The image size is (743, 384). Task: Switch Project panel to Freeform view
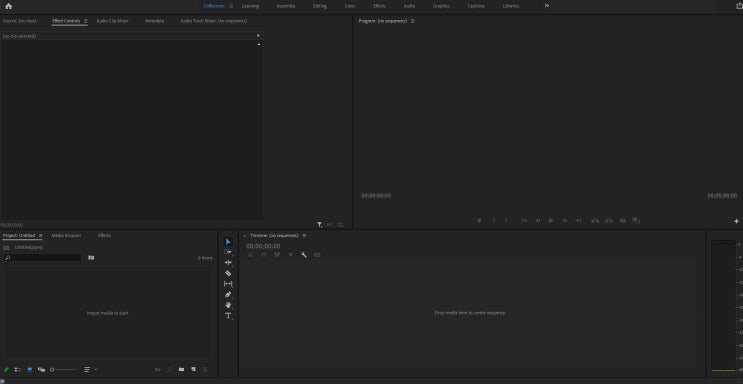(x=41, y=369)
